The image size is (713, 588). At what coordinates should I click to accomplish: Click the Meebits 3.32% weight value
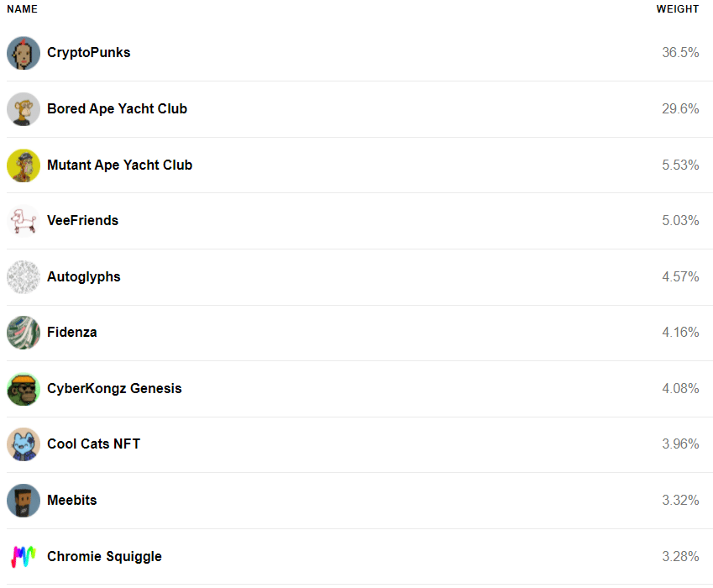680,501
